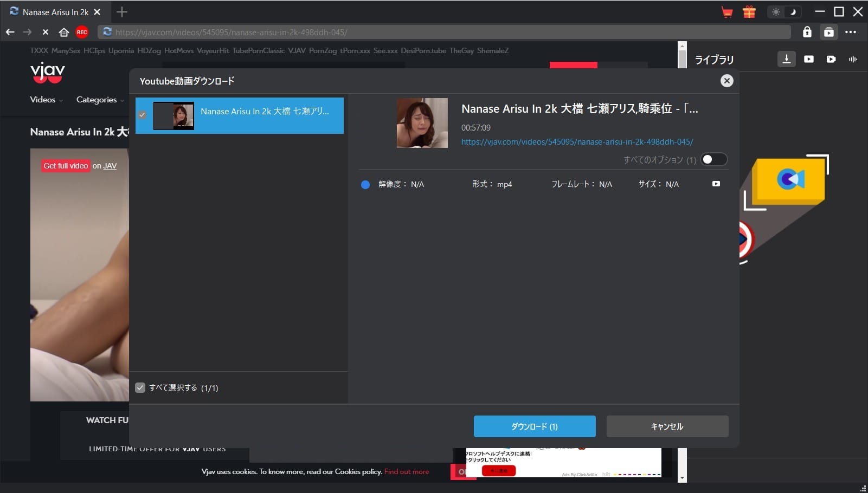868x493 pixels.
Task: Expand the Videos dropdown menu
Action: 46,100
